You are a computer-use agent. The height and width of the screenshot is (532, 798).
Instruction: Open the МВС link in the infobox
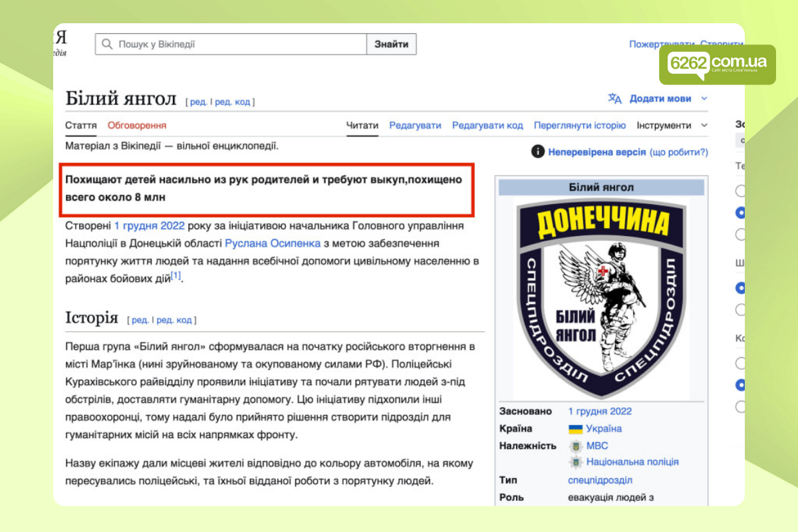(x=597, y=446)
